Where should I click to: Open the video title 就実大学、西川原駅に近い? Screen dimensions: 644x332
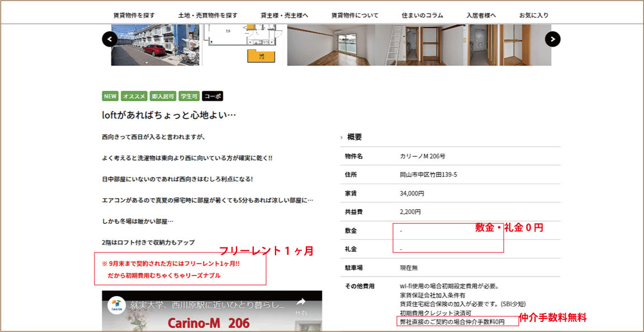[207, 306]
